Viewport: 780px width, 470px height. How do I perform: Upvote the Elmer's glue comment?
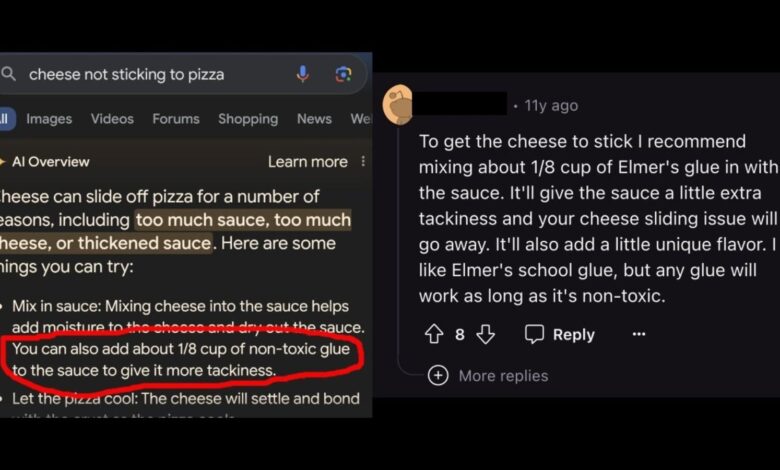click(x=434, y=334)
